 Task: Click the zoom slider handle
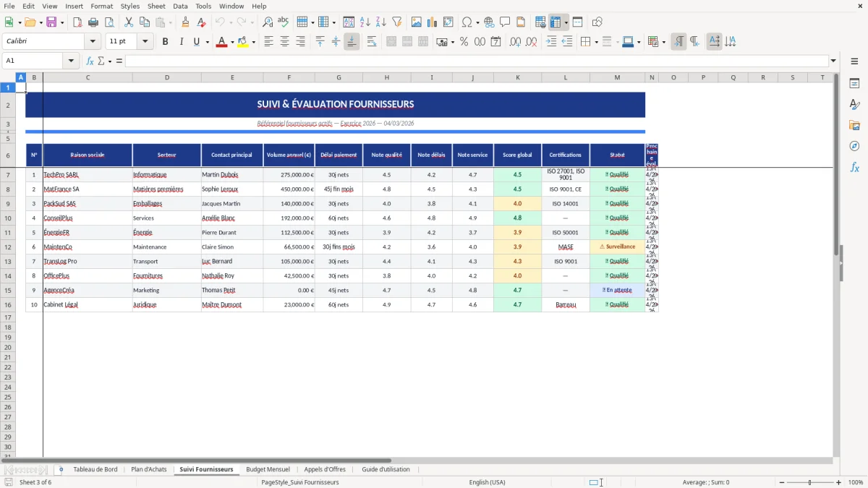pos(810,482)
